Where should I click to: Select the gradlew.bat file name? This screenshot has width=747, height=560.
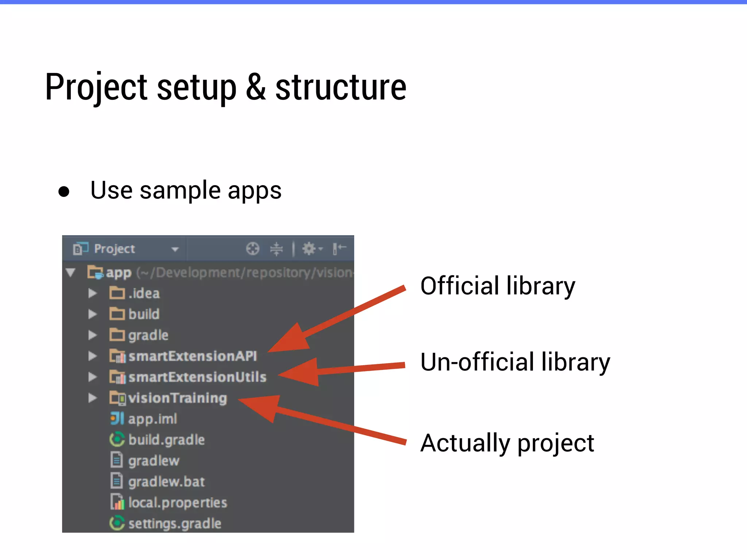click(x=167, y=482)
